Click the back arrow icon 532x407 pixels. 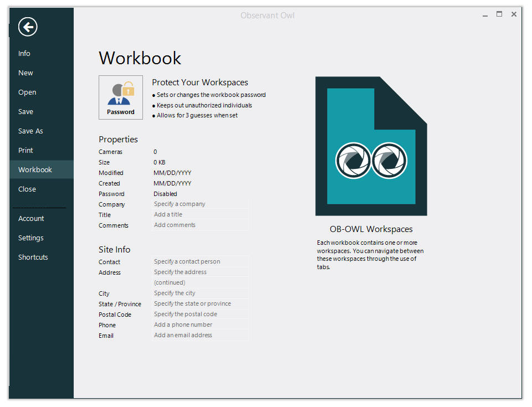pyautogui.click(x=28, y=27)
